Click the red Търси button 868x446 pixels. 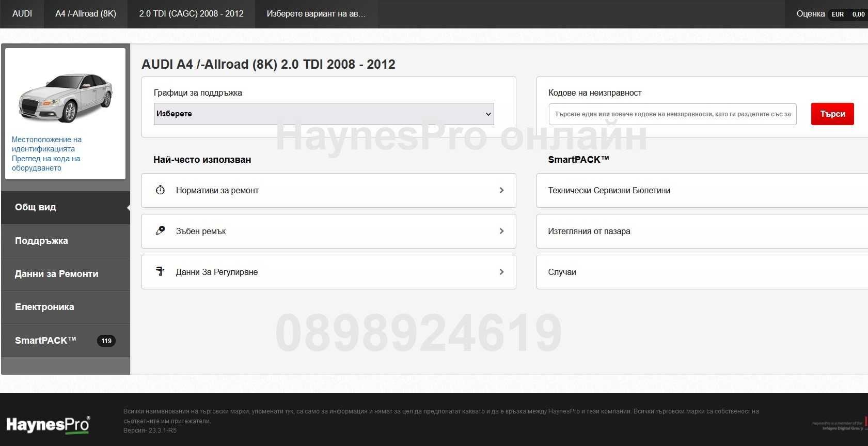[x=832, y=114]
